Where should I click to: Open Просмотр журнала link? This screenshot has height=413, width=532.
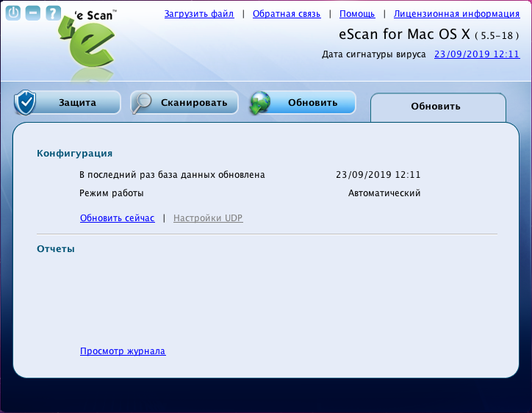123,351
